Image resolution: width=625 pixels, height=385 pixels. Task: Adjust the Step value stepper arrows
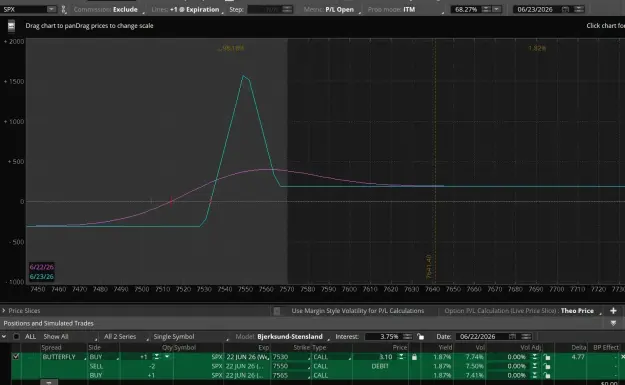click(x=287, y=9)
